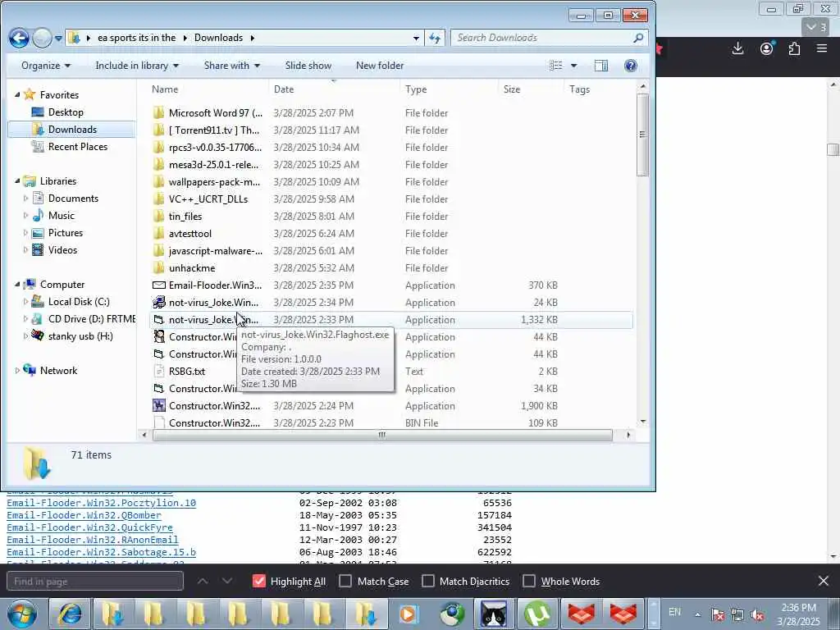Open the view options dropdown arrow

573,66
